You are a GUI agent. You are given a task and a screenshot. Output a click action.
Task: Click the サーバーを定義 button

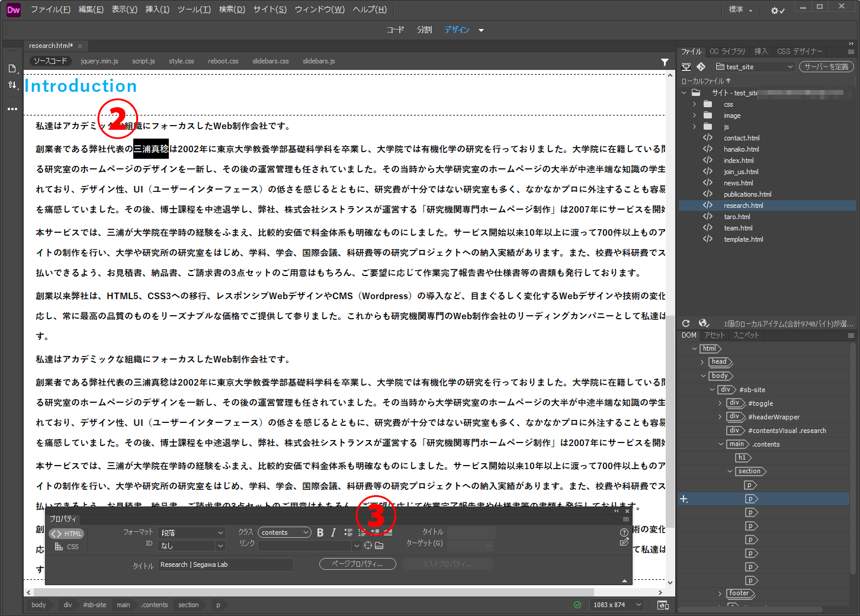[826, 67]
